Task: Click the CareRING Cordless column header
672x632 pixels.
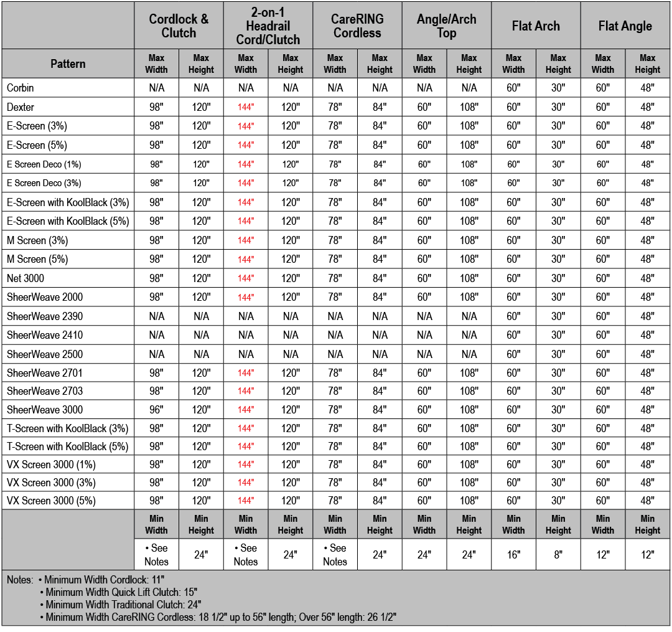Action: (357, 26)
